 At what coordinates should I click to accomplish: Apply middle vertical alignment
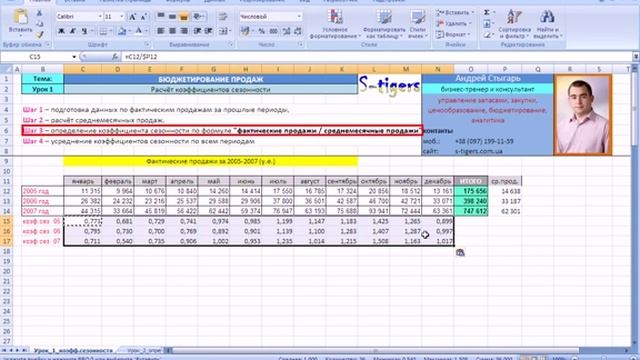(x=172, y=16)
